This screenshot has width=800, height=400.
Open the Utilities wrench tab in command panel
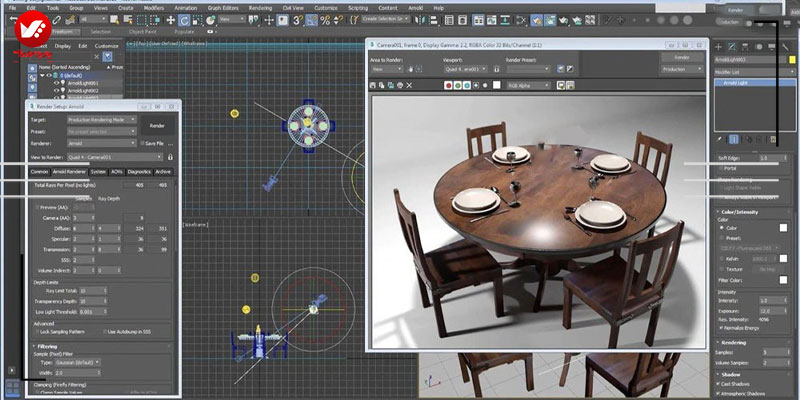[x=785, y=46]
